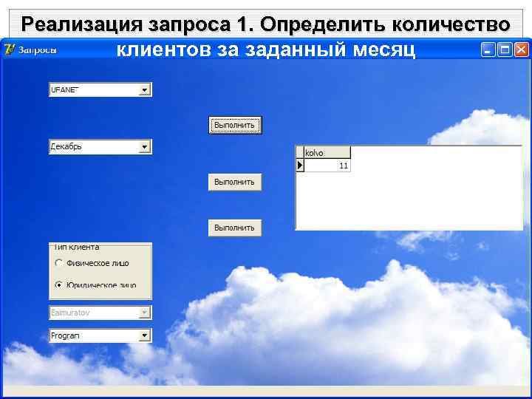Click the focused Выполнить button at top
The image size is (532, 399).
235,126
